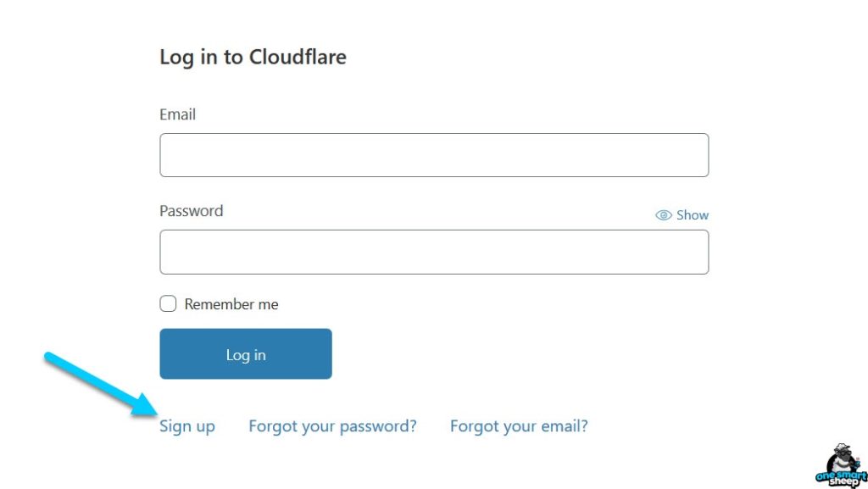Image resolution: width=868 pixels, height=489 pixels.
Task: Click the "Remember me" label text
Action: pos(231,304)
